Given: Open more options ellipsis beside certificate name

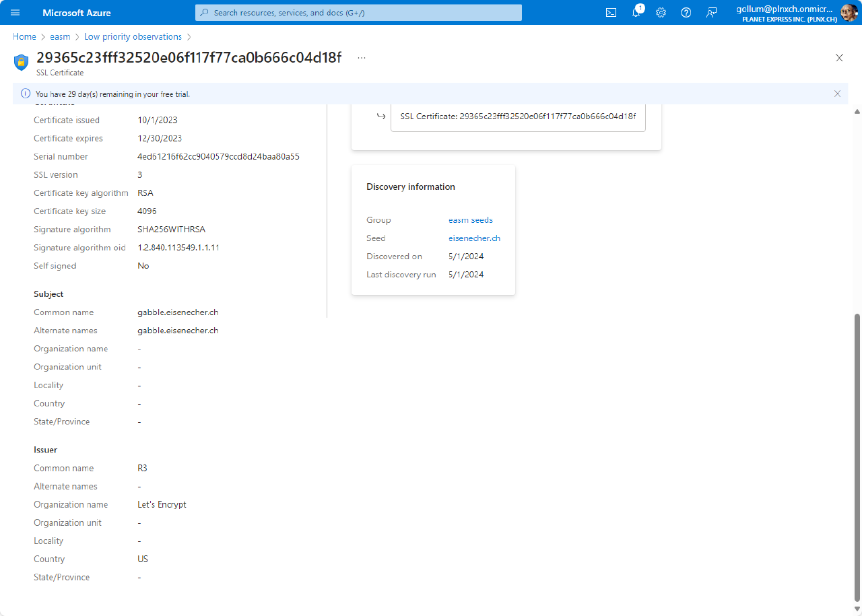Looking at the screenshot, I should 362,58.
